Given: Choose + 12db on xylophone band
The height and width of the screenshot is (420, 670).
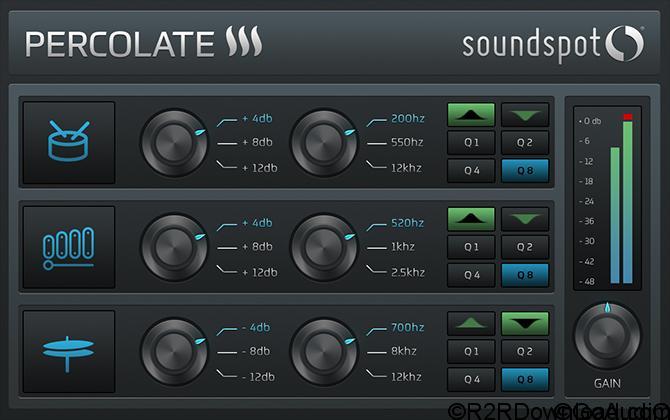Looking at the screenshot, I should coord(260,273).
